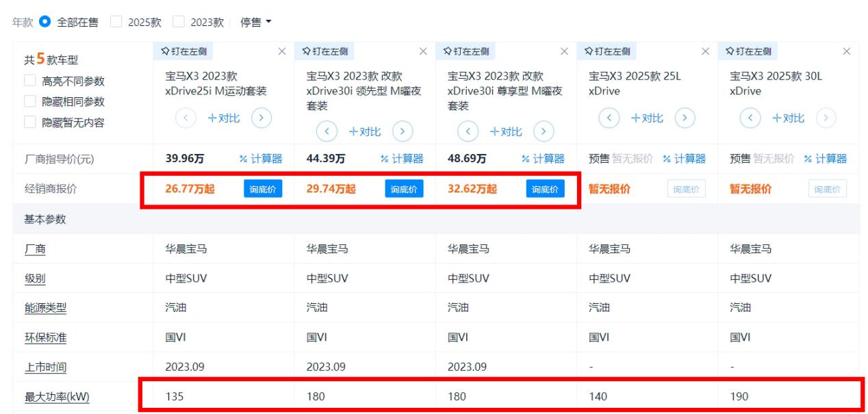Viewport: 868px width, 414px height.
Task: Select the 宝马X3 2023款 xDrive25i M运动套装 title
Action: pos(216,83)
